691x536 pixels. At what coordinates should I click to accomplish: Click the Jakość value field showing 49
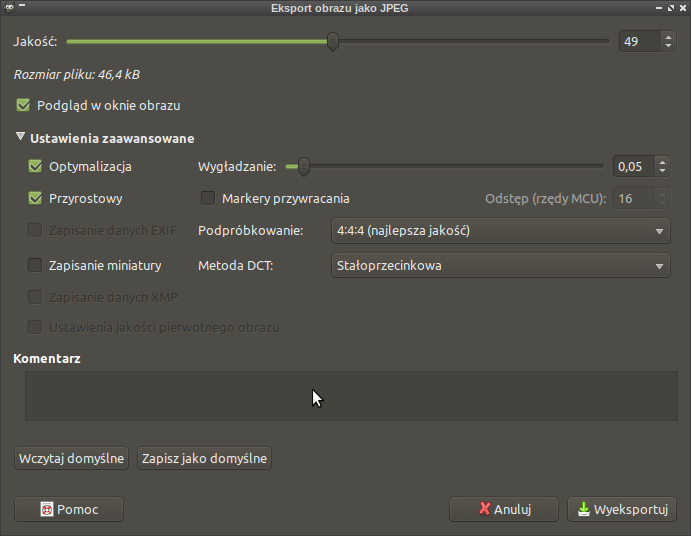640,41
